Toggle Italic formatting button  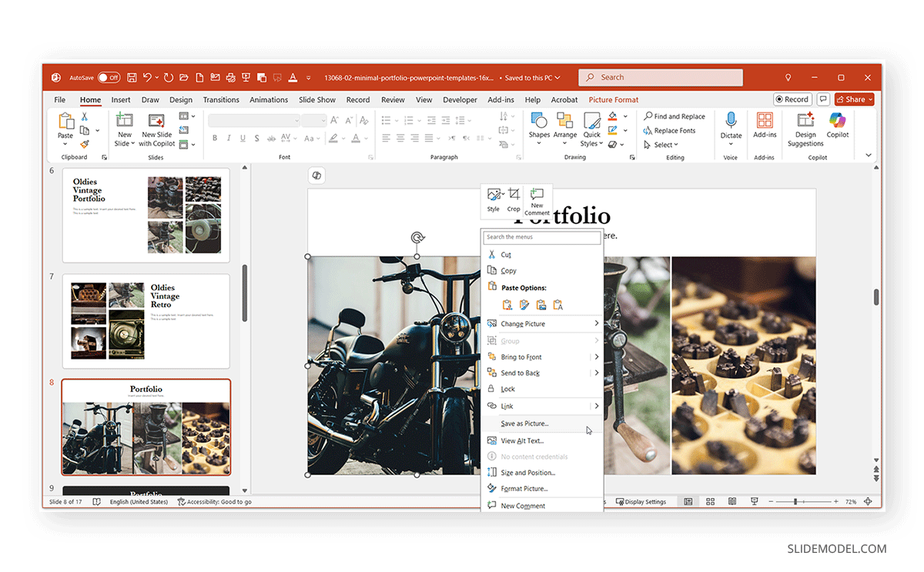tap(229, 139)
